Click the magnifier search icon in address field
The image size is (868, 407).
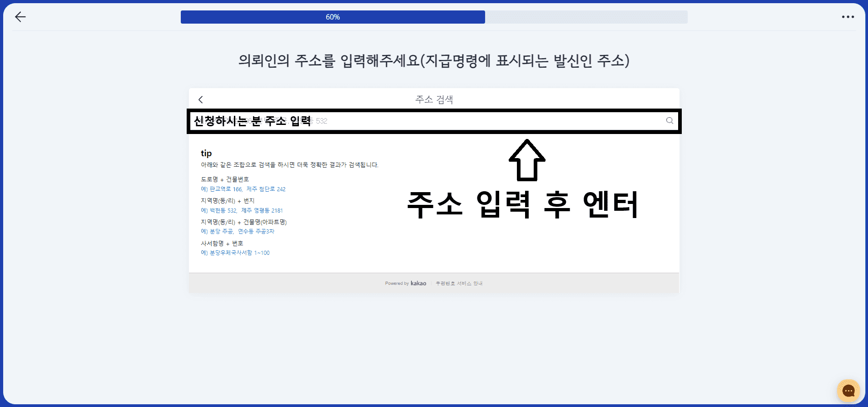pyautogui.click(x=670, y=120)
